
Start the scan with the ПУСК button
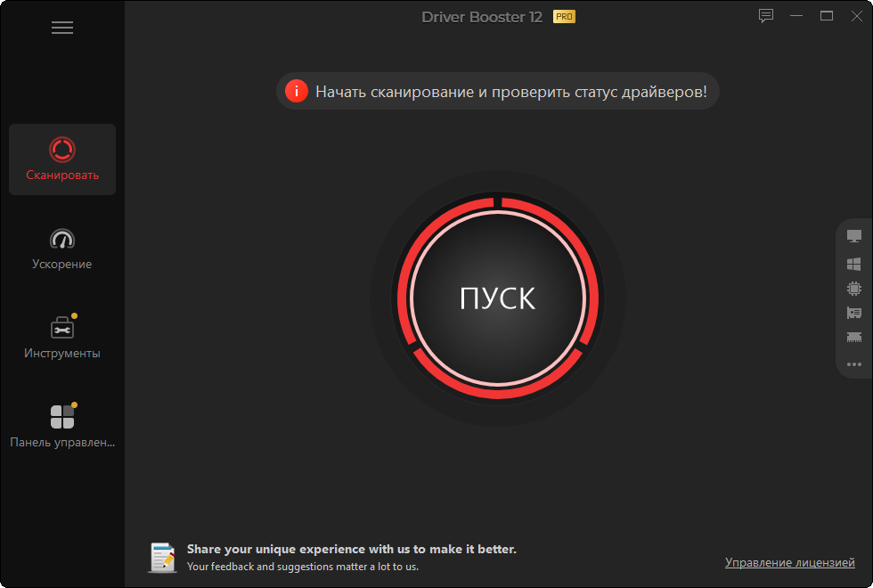(x=498, y=298)
